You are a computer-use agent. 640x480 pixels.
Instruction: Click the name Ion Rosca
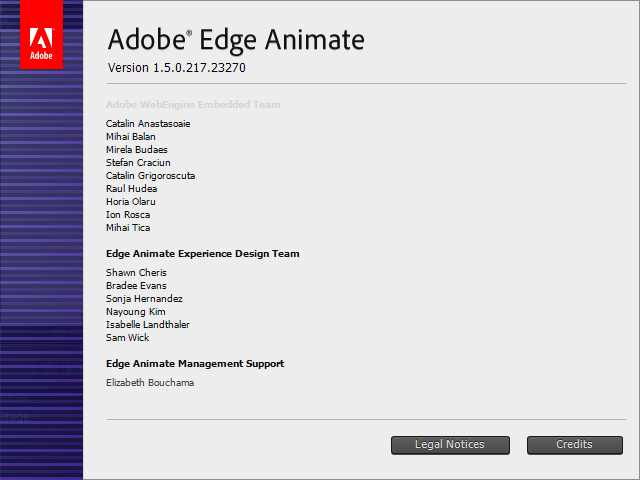point(128,215)
